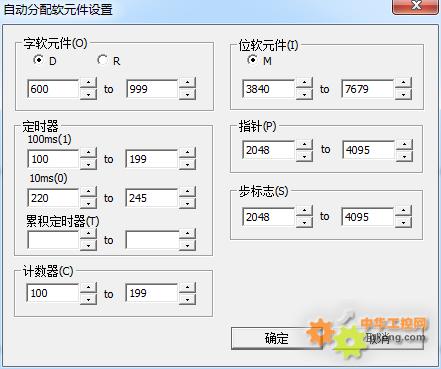Decrease the 100ms timer start value
441x369 pixels.
pyautogui.click(x=88, y=164)
